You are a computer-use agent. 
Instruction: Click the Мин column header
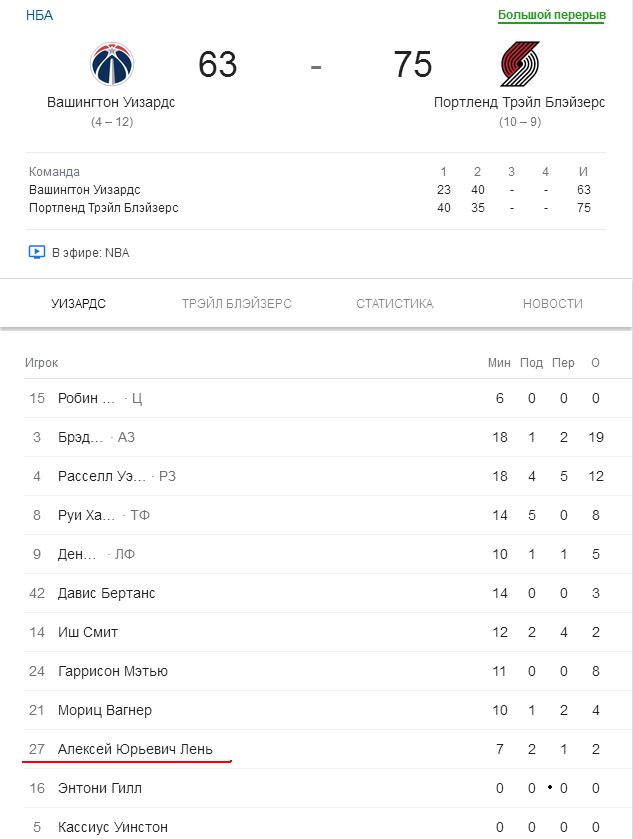(x=499, y=363)
